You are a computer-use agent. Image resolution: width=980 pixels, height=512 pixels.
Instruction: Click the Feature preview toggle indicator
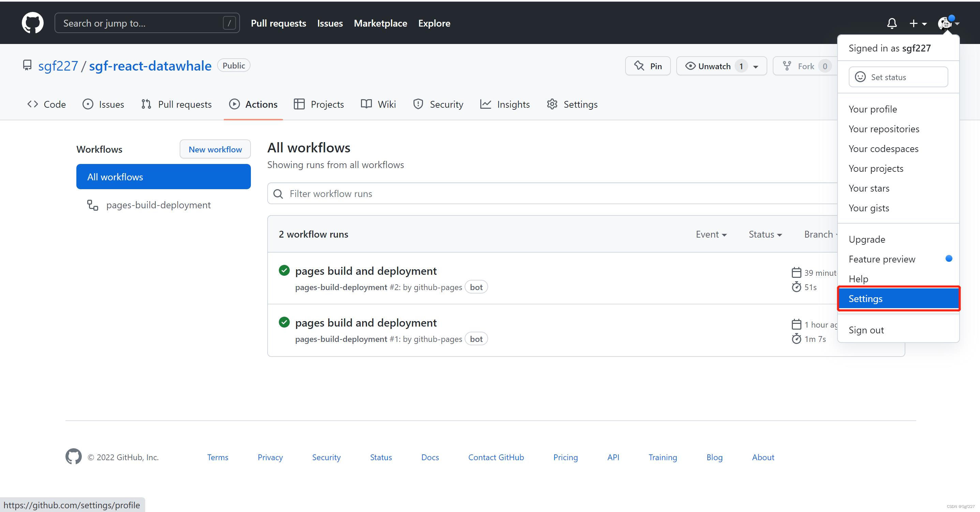[948, 259]
